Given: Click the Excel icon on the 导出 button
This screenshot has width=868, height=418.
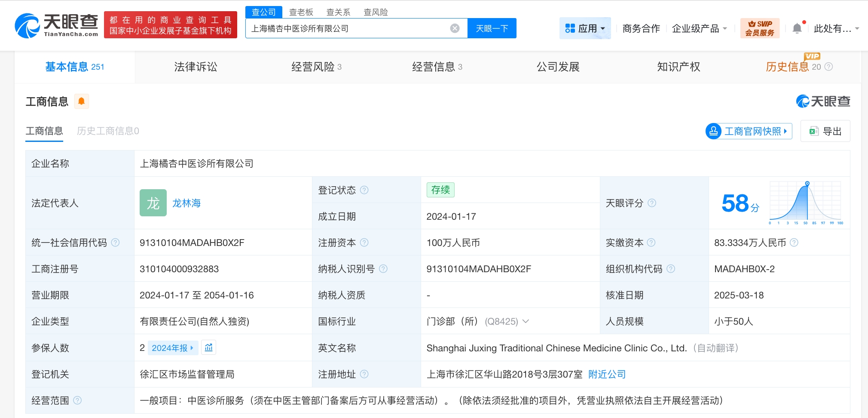Looking at the screenshot, I should [x=814, y=131].
